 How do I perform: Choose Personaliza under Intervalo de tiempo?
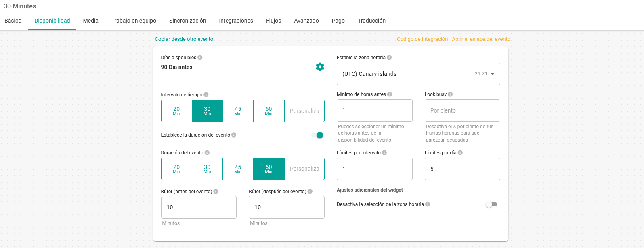[x=304, y=111]
